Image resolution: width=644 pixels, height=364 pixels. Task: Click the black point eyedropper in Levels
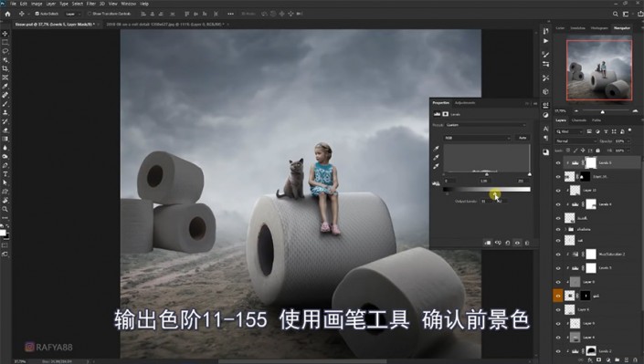click(x=436, y=148)
